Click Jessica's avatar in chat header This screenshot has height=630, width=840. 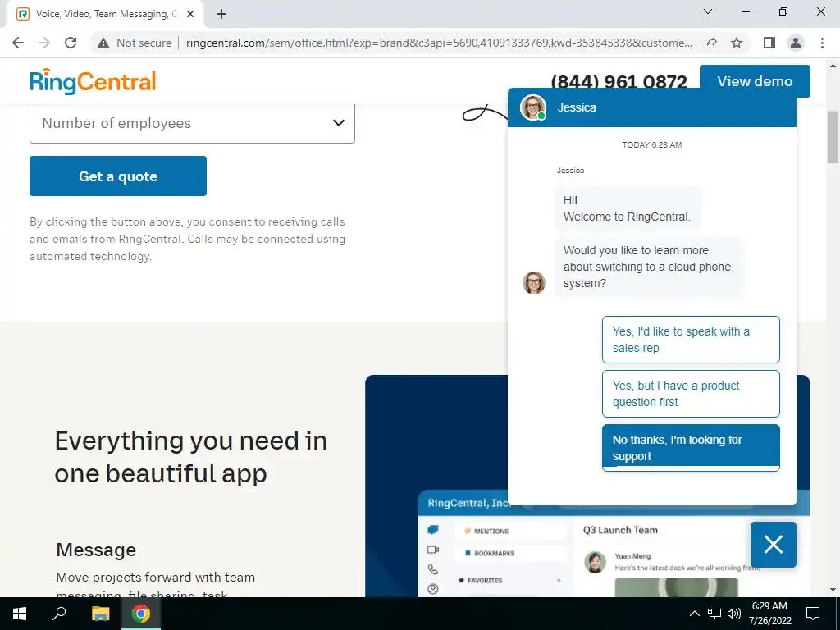pos(533,107)
